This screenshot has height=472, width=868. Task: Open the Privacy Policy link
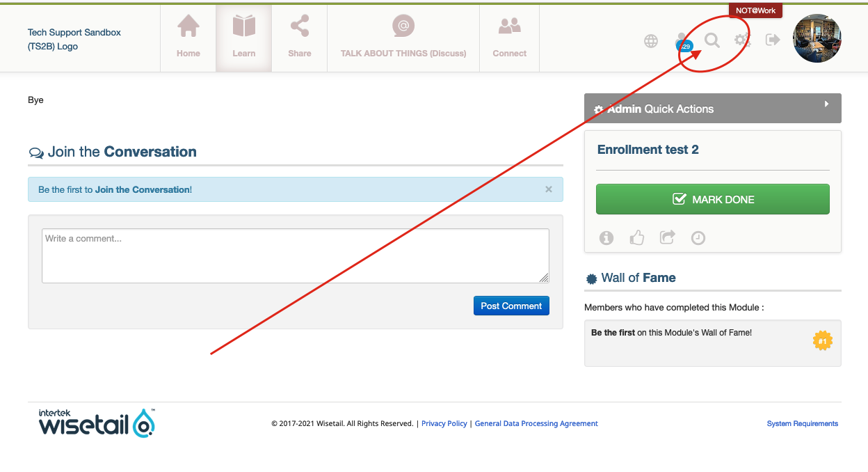(x=444, y=423)
